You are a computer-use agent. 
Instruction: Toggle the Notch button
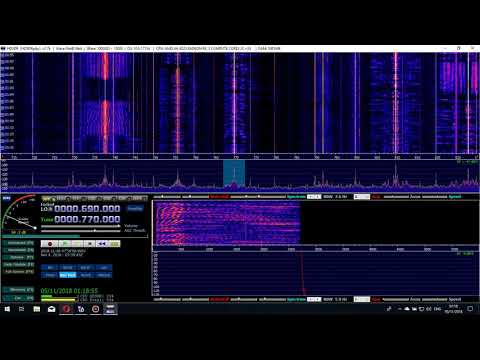[85, 275]
